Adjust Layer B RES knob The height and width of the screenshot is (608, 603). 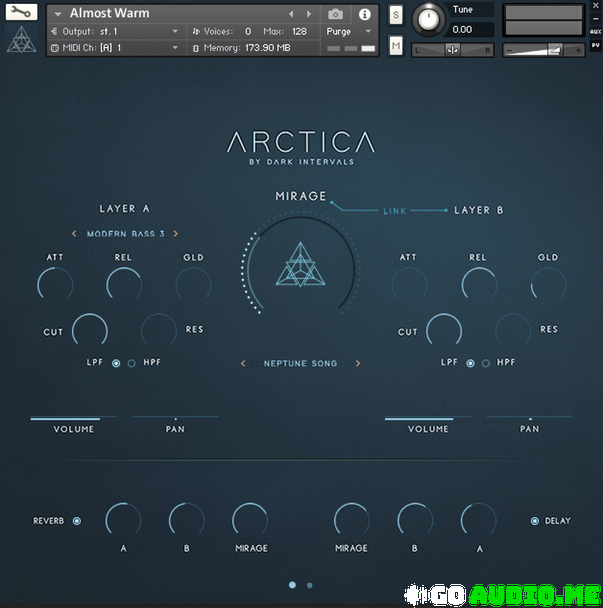[513, 331]
